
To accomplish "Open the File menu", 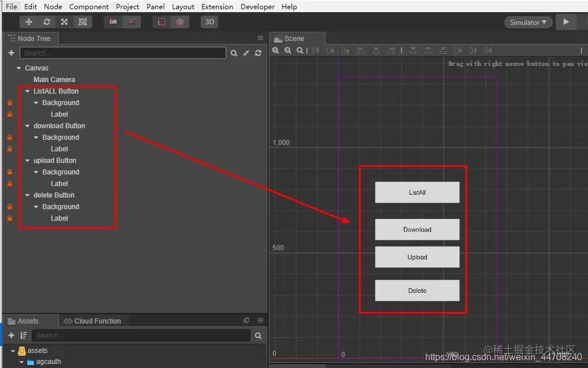I will pos(11,6).
